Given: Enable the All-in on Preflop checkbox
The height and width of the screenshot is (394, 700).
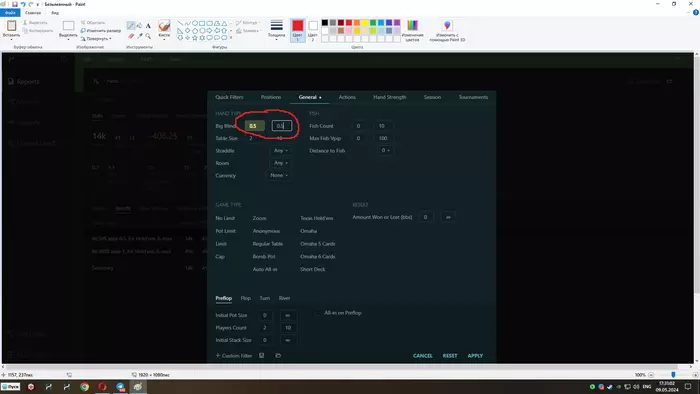Looking at the screenshot, I should pyautogui.click(x=318, y=313).
